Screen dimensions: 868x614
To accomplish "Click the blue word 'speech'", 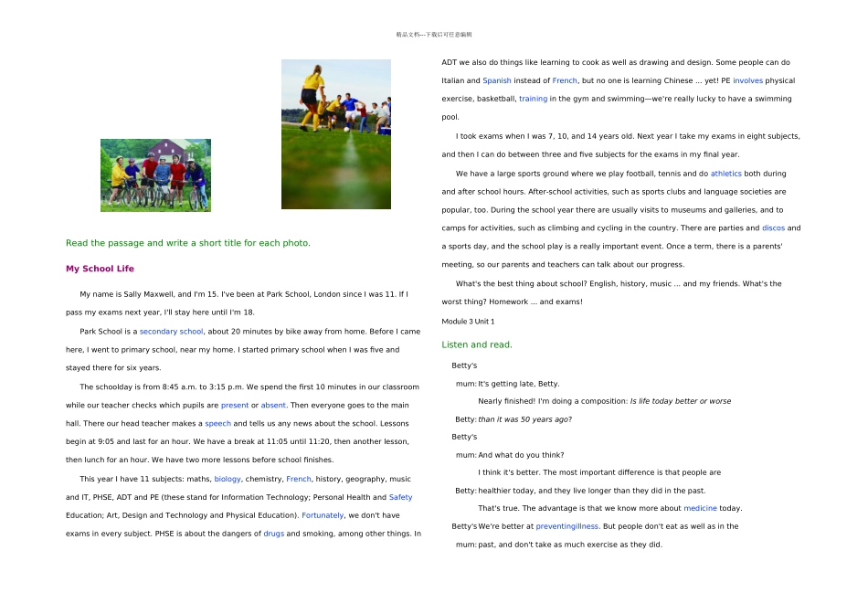I will [x=218, y=424].
